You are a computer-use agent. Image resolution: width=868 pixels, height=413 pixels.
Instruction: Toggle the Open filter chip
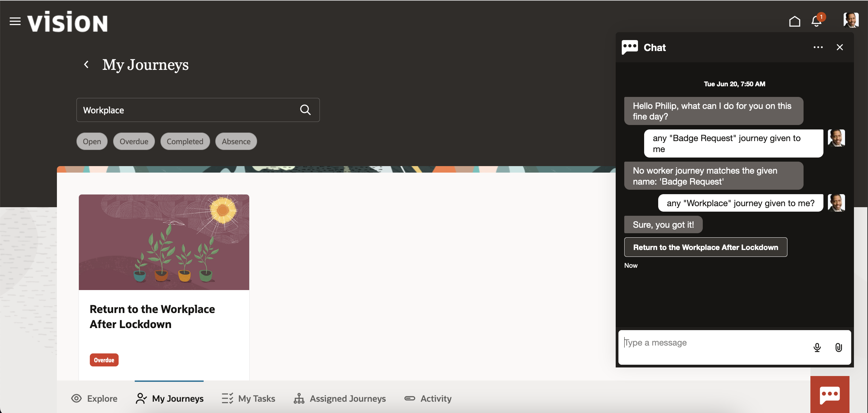point(92,141)
